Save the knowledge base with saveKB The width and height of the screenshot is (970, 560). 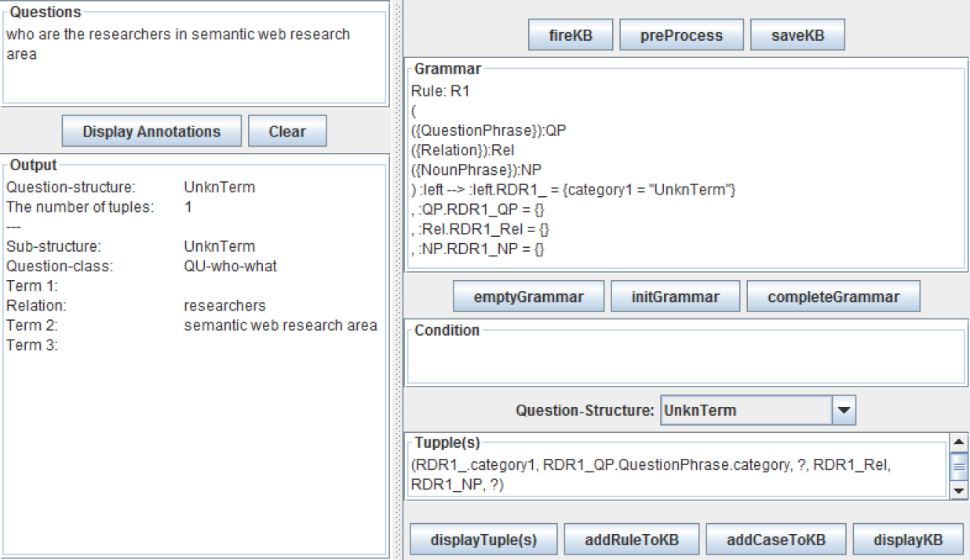click(797, 35)
